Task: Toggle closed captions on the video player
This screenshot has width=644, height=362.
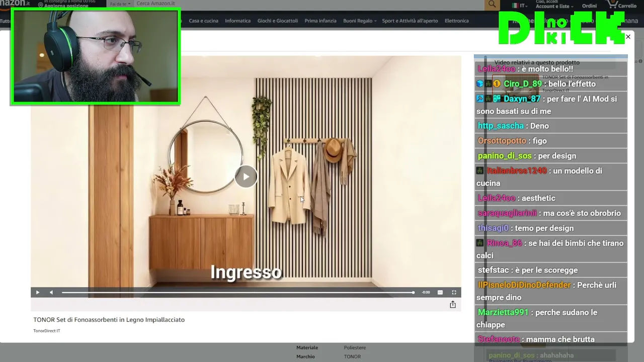Action: 440,292
